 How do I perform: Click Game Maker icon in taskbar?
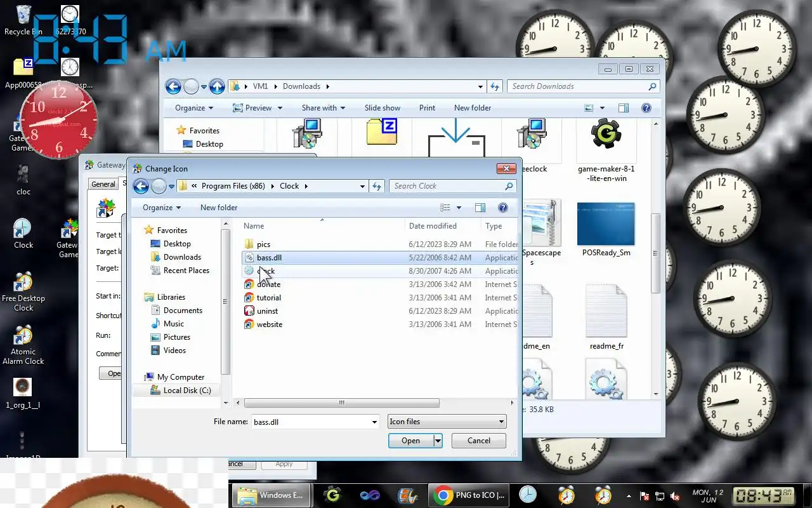[x=333, y=495]
